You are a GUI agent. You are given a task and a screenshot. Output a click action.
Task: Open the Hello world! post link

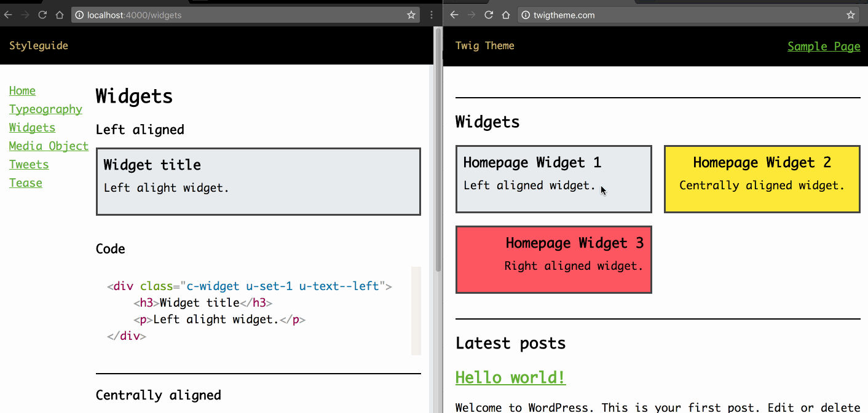click(x=510, y=377)
